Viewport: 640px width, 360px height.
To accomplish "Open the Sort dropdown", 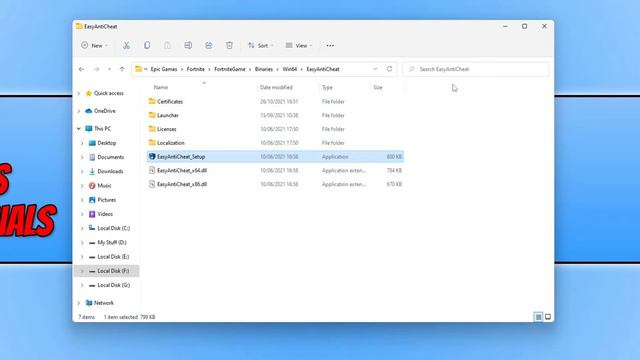I will (260, 45).
